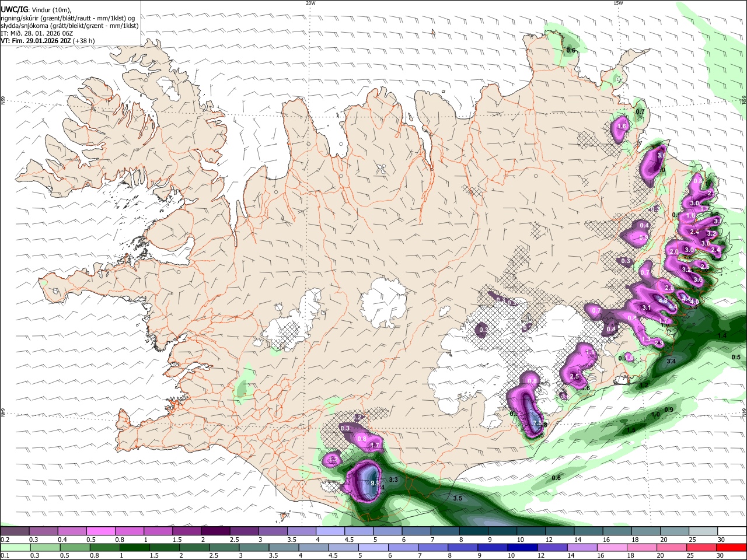Click the UWC/IG title in the header
The image size is (747, 560).
14,9
